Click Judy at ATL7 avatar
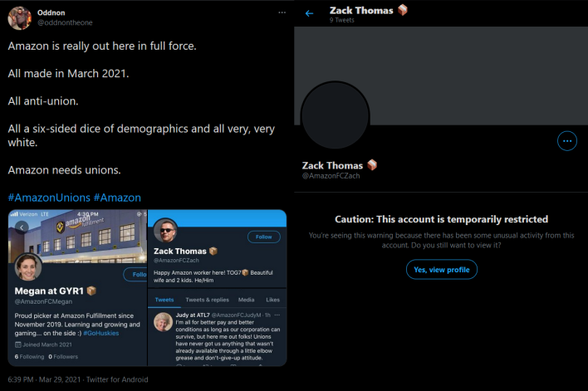588x391 pixels. point(163,322)
